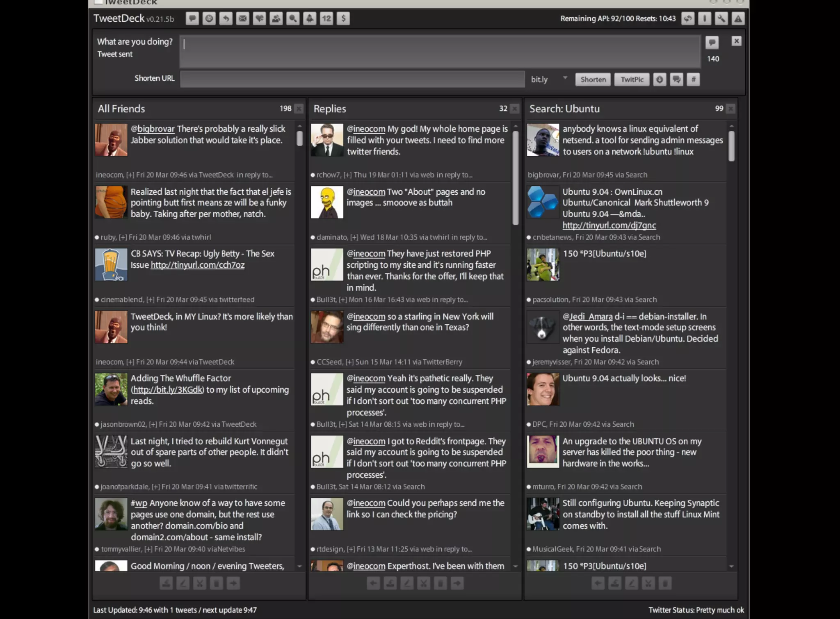The image size is (840, 619).
Task: Open the 12seconds toolbar icon
Action: pyautogui.click(x=326, y=18)
